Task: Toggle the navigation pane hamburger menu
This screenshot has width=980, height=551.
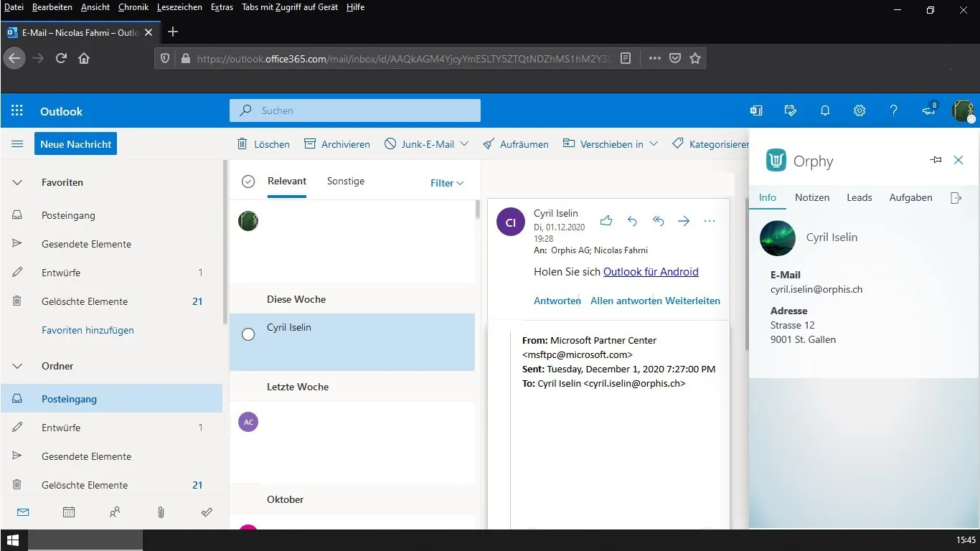Action: click(17, 144)
